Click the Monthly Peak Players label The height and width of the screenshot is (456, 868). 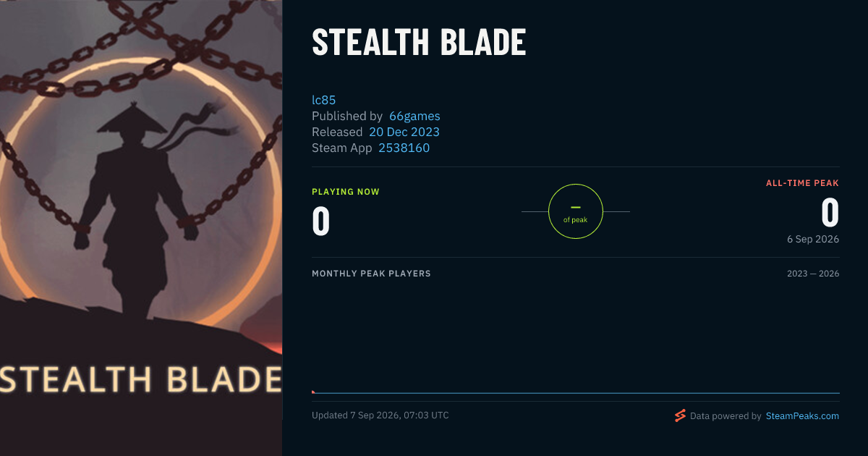pos(371,274)
